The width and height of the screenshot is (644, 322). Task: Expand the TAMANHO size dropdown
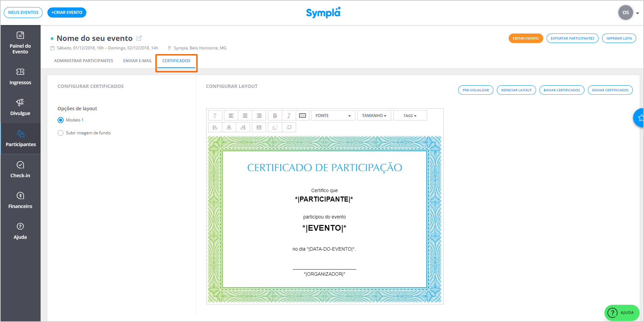(374, 116)
